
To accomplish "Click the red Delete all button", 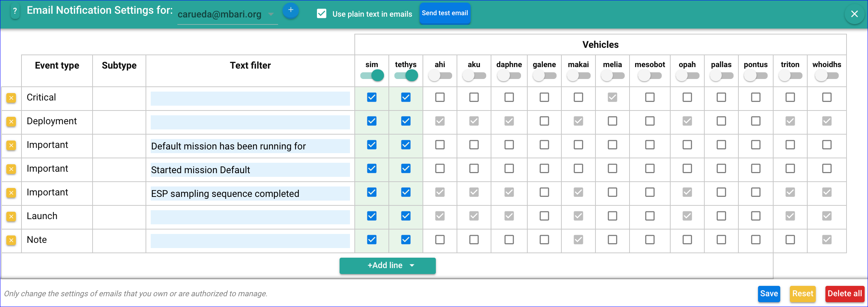I will tap(845, 294).
